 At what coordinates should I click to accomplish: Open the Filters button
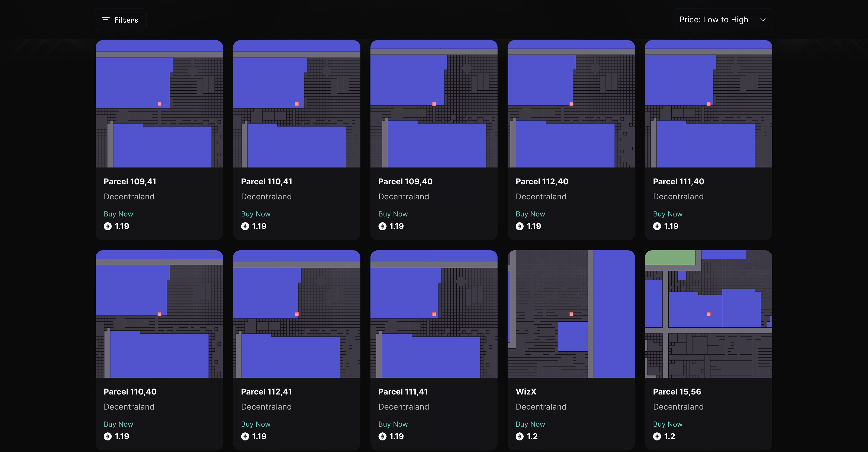(121, 20)
